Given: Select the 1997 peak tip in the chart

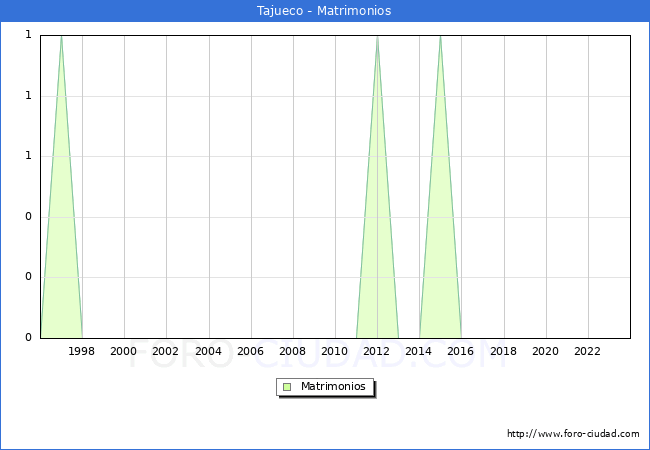Looking at the screenshot, I should [x=61, y=37].
